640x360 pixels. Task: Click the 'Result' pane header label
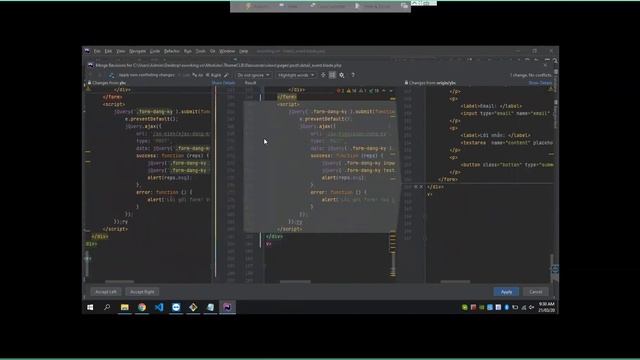point(250,83)
